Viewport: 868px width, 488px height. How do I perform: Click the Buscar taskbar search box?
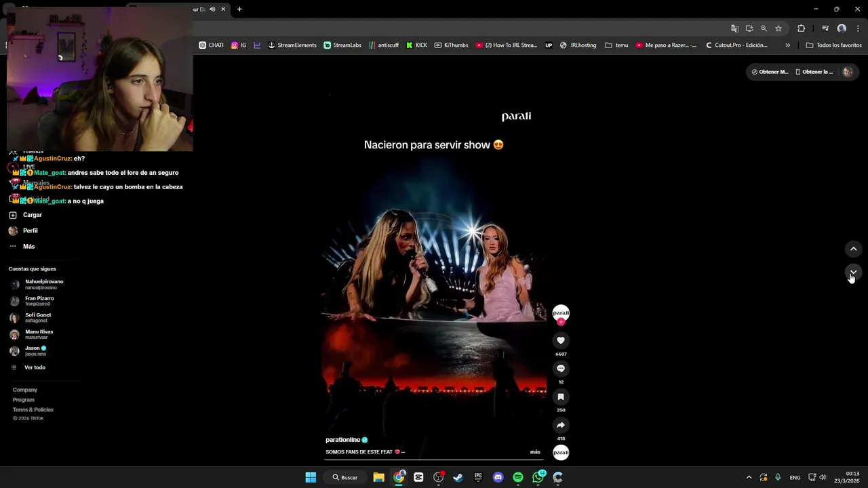[344, 477]
